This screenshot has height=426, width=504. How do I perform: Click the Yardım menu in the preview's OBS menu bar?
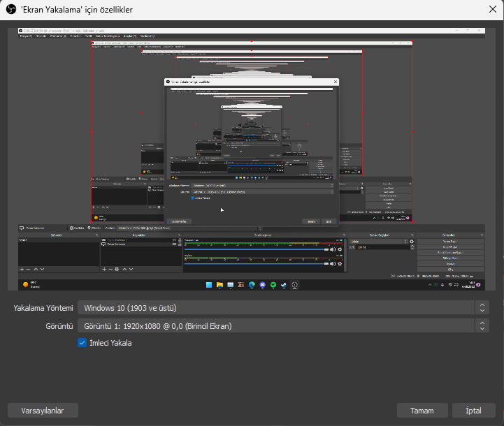[x=147, y=36]
